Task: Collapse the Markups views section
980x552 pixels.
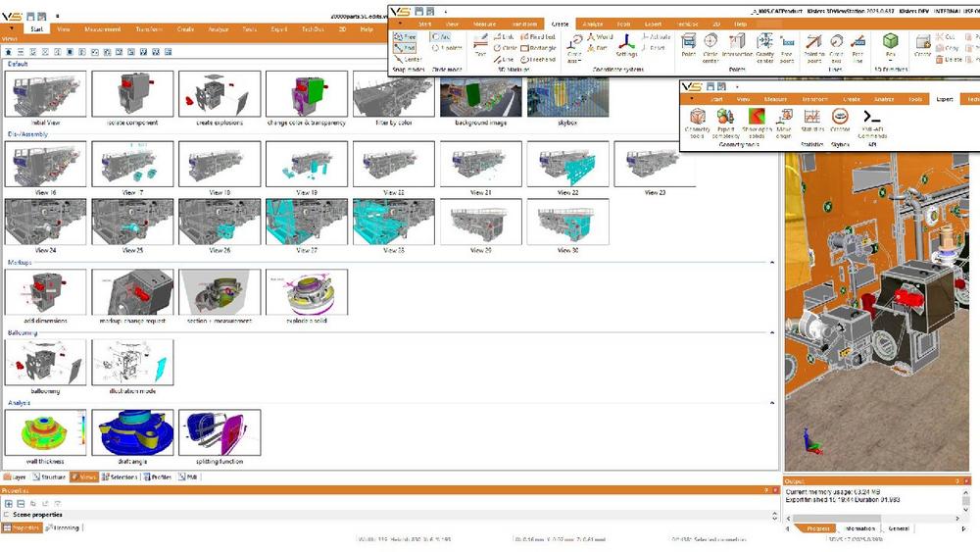Action: point(772,263)
